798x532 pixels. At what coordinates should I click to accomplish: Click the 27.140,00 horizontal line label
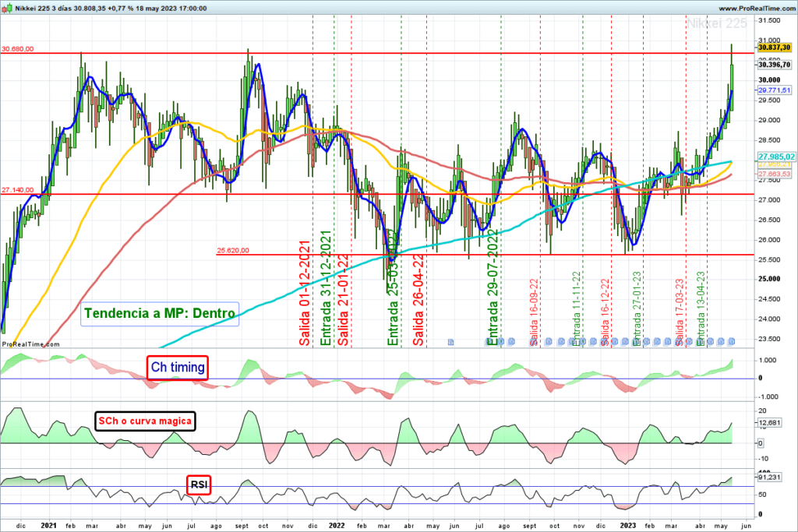18,190
